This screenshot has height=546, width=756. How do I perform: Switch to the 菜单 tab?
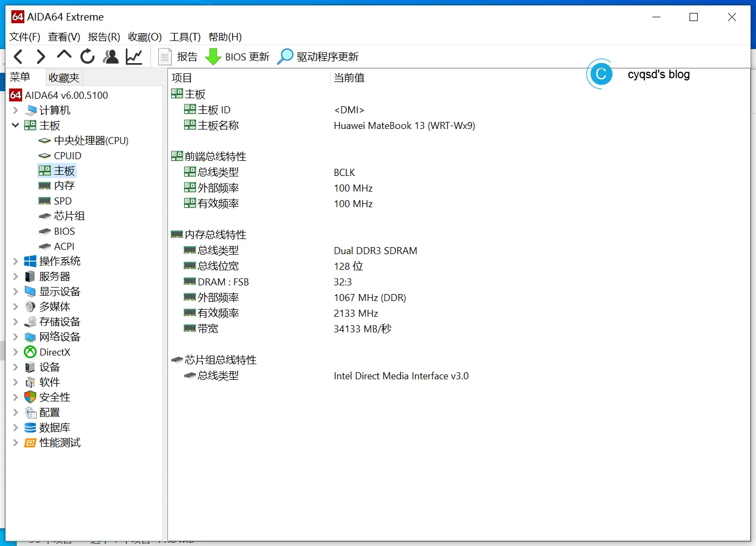(x=20, y=77)
